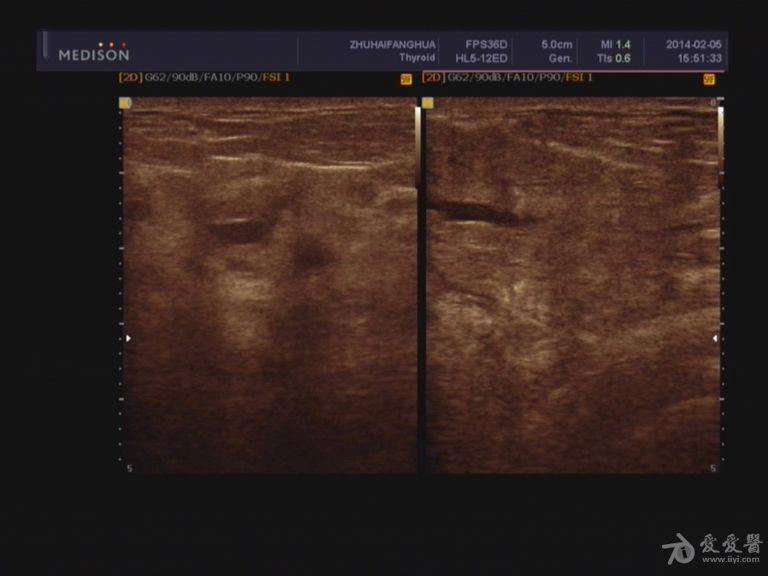Viewport: 768px width, 576px height.
Task: Click the orange icon above the left image
Action: (406, 79)
